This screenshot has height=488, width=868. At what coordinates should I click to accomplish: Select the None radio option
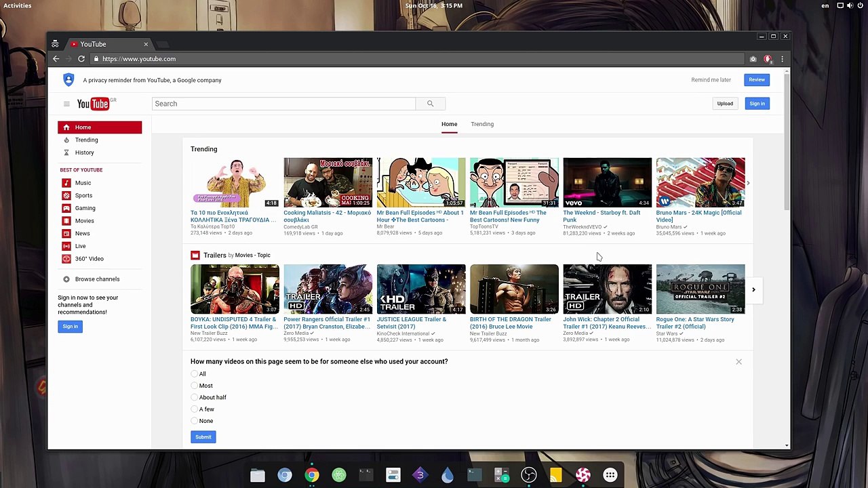pos(195,421)
